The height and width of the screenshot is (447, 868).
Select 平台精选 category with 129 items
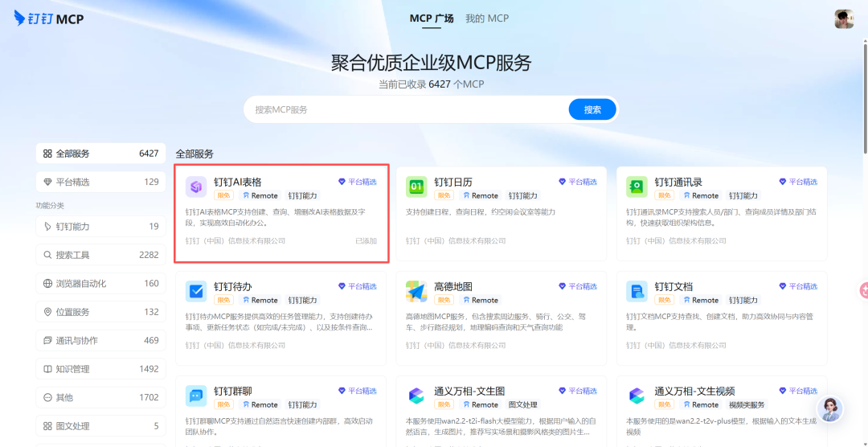pos(100,182)
